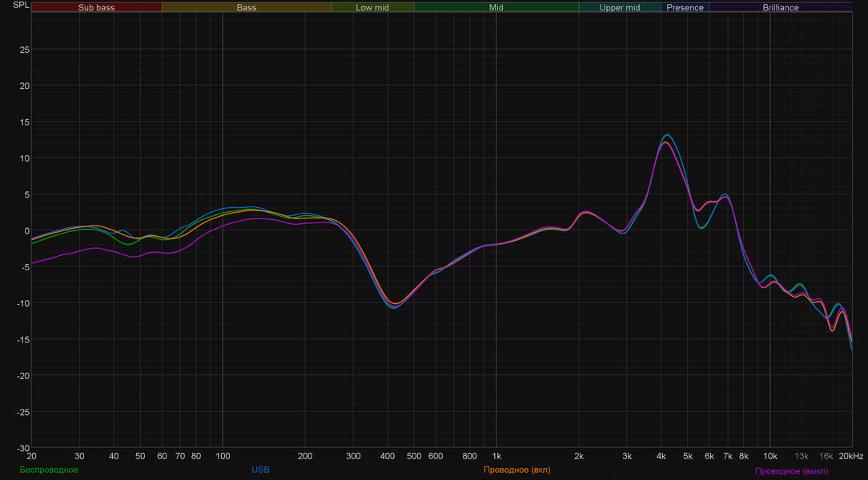Click the 200 Hz frequency tick label
Image resolution: width=868 pixels, height=480 pixels.
305,456
